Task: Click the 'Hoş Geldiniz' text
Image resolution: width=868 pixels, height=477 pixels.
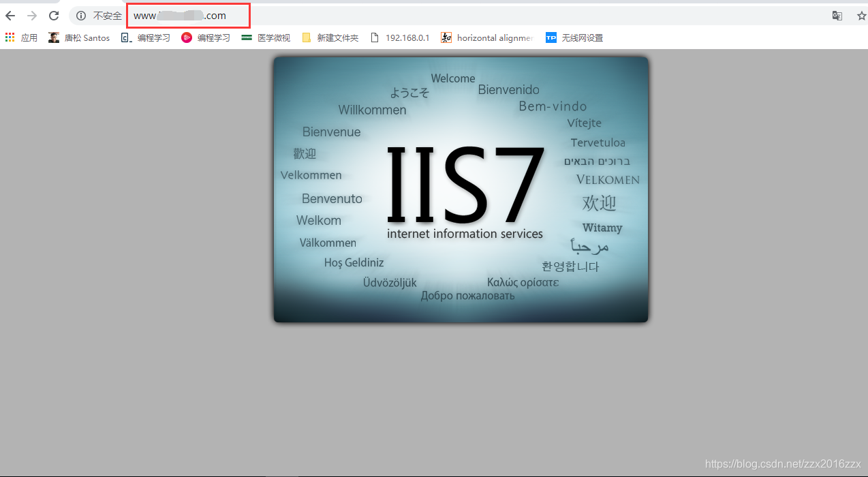Action: pyautogui.click(x=354, y=262)
